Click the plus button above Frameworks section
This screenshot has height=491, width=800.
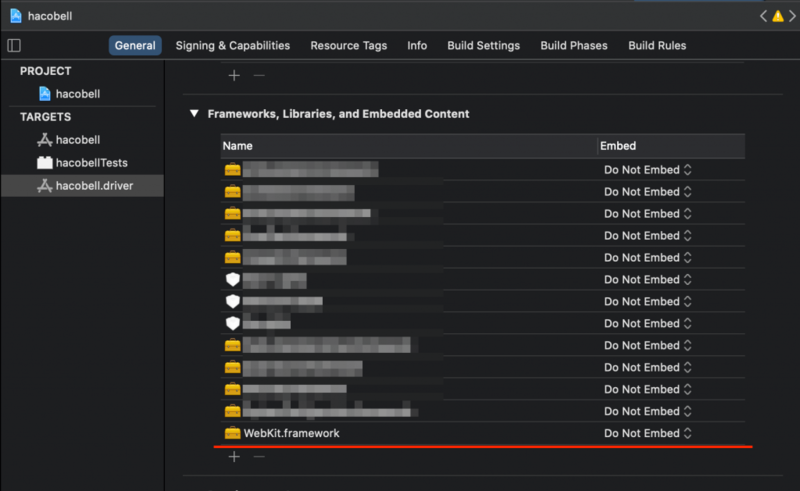pos(234,76)
